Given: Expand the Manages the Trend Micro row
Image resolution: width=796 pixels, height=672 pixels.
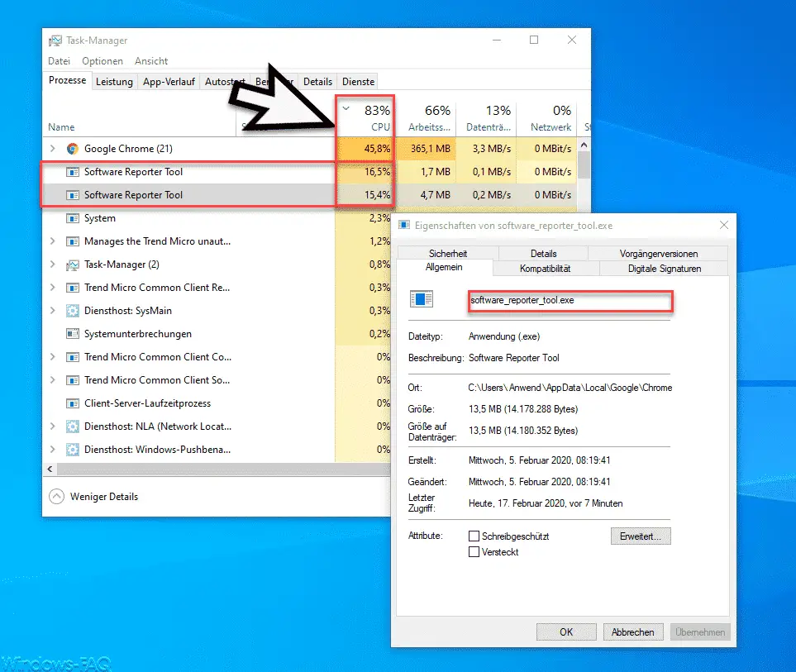Looking at the screenshot, I should click(x=52, y=241).
